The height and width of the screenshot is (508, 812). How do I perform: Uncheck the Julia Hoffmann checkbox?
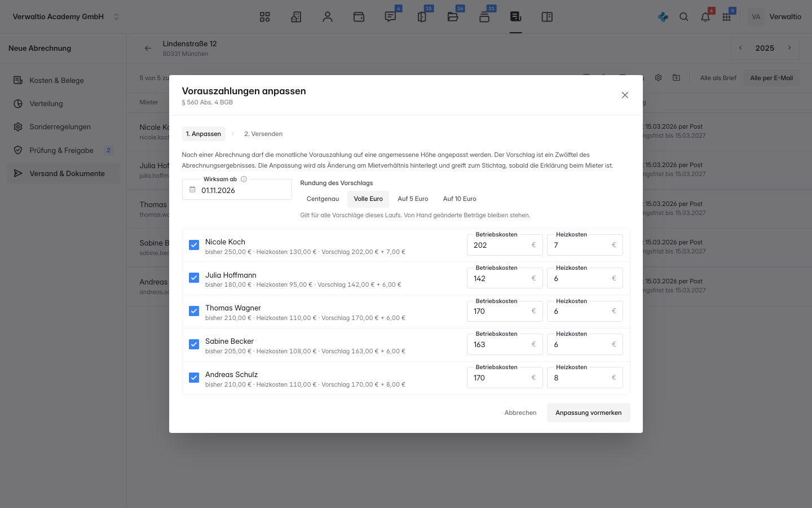(x=194, y=278)
